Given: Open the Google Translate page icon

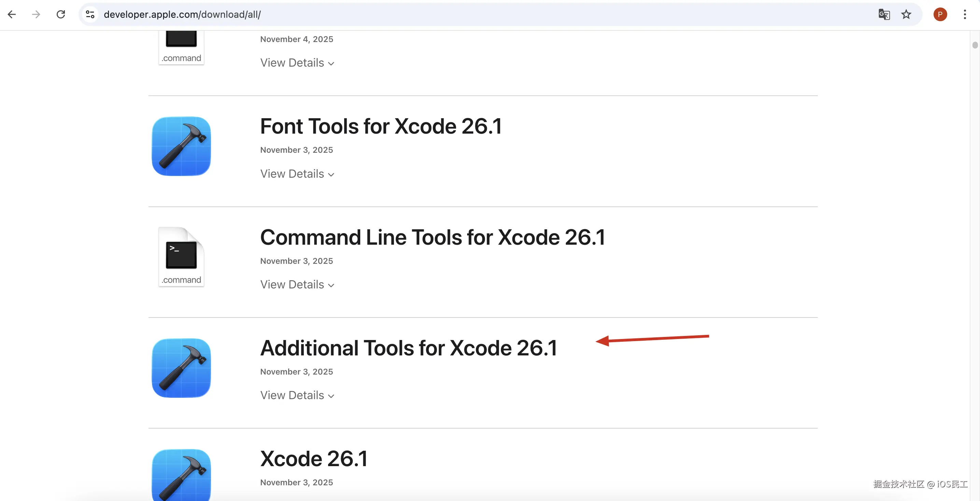Looking at the screenshot, I should pyautogui.click(x=884, y=14).
